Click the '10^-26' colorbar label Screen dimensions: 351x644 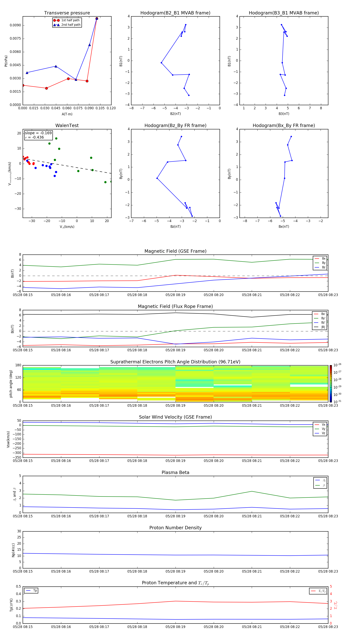pos(337,365)
